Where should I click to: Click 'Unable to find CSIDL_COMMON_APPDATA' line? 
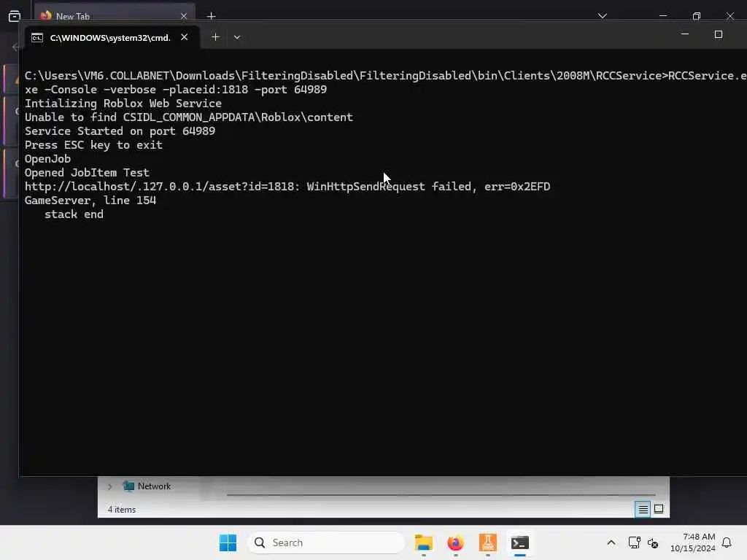[x=189, y=117]
